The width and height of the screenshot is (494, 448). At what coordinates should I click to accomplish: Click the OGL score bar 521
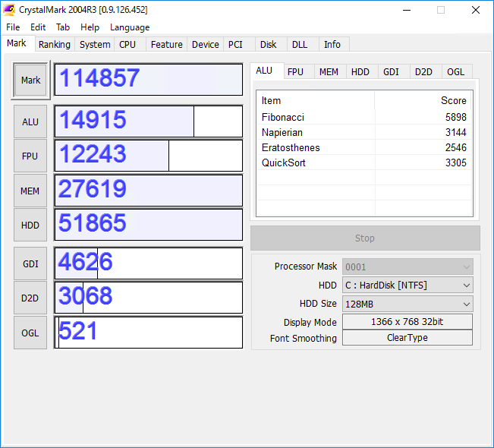click(x=149, y=333)
